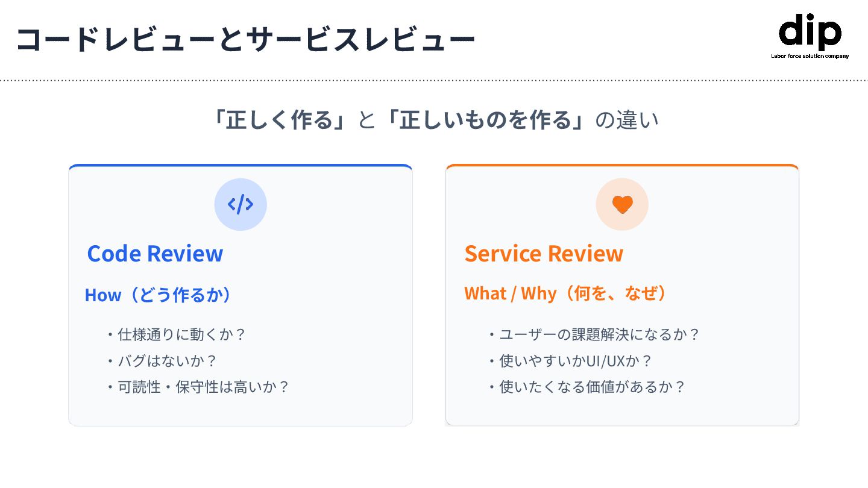Click the bullet バグはないか？

[x=161, y=361]
